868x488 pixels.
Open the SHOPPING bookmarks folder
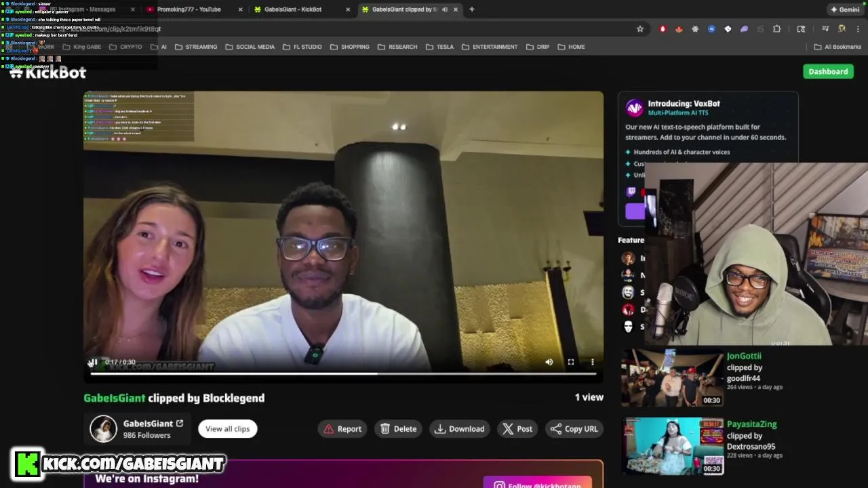(350, 47)
